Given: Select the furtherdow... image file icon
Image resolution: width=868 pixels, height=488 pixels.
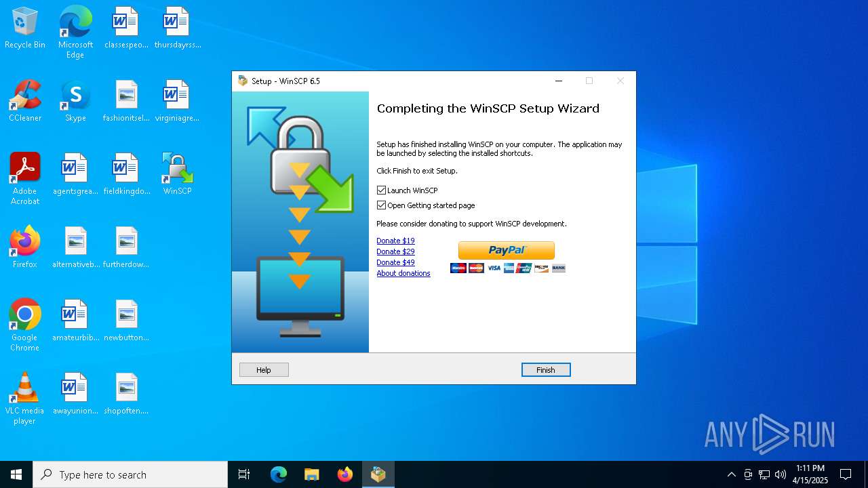Looking at the screenshot, I should tap(126, 248).
